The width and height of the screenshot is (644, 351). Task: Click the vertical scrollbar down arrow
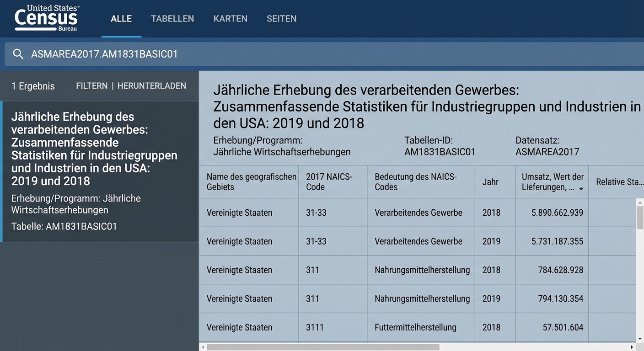pos(640,339)
